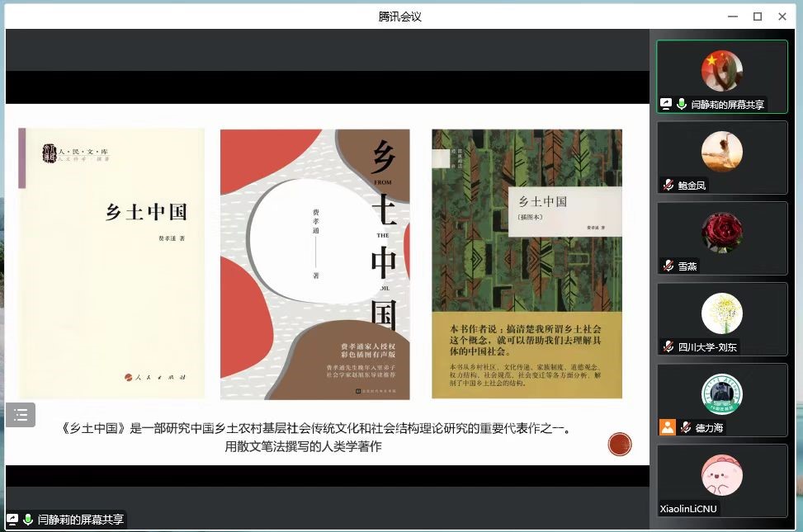Click green microphone icon in bottom-left label

pyautogui.click(x=27, y=520)
